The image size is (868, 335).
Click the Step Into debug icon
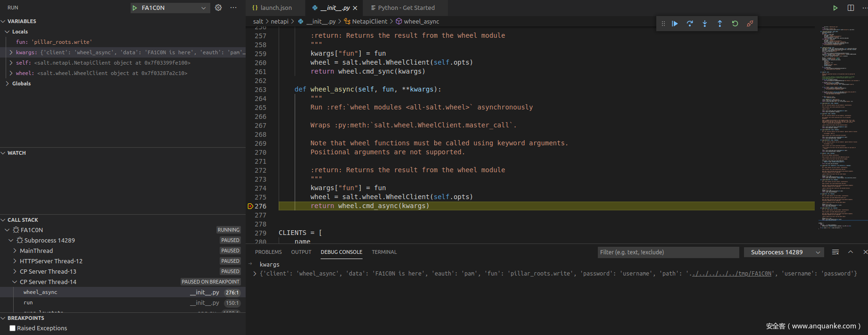[x=705, y=24]
